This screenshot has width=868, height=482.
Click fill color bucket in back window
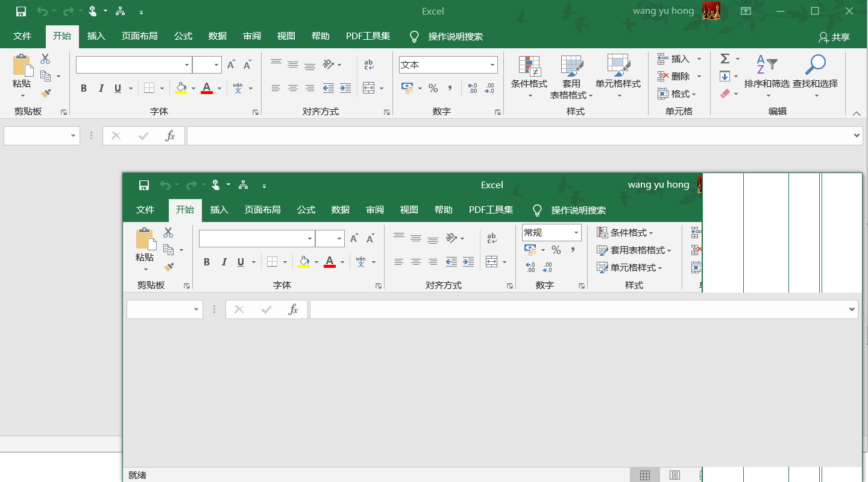pyautogui.click(x=181, y=88)
